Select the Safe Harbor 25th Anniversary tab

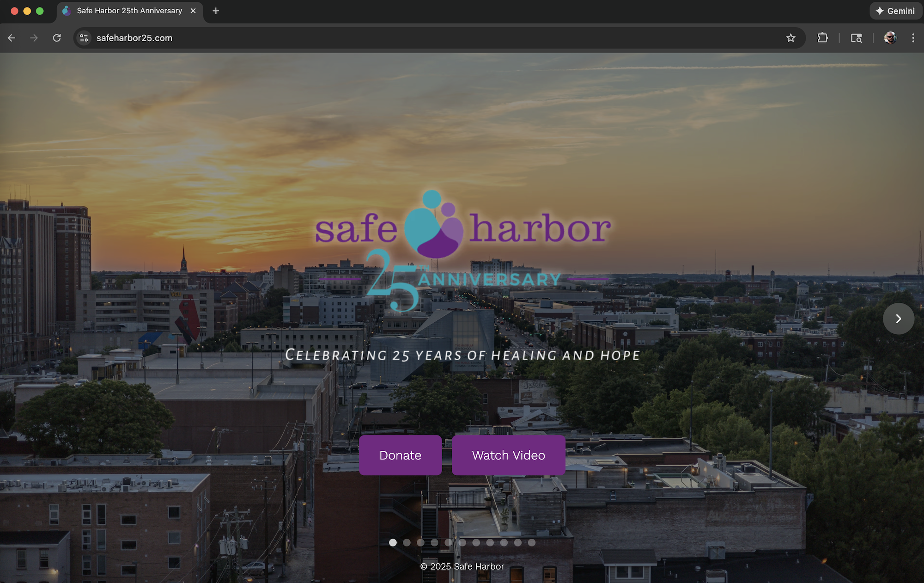click(x=129, y=11)
